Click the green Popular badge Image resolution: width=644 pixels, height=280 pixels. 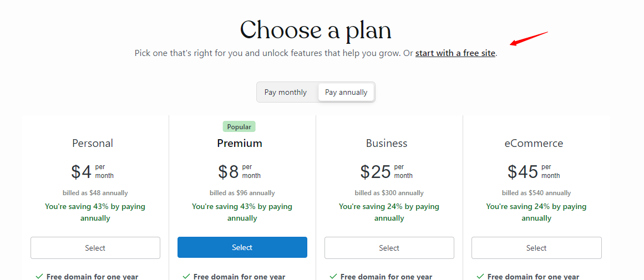(239, 126)
